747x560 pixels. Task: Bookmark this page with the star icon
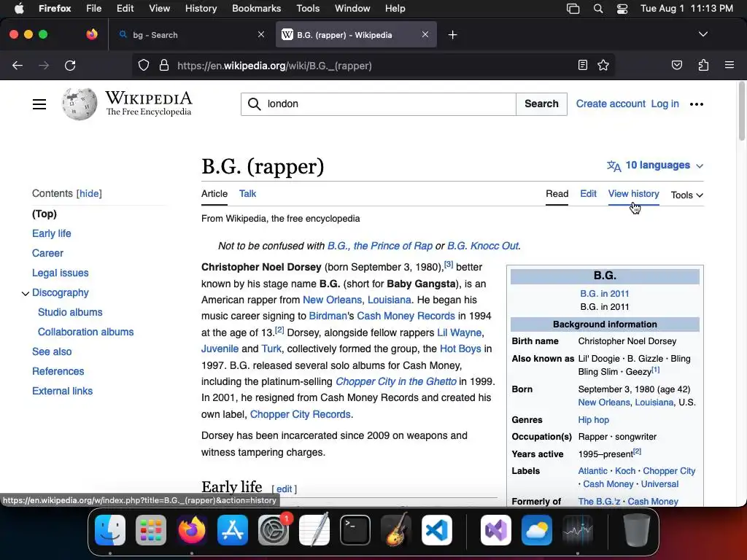click(603, 66)
